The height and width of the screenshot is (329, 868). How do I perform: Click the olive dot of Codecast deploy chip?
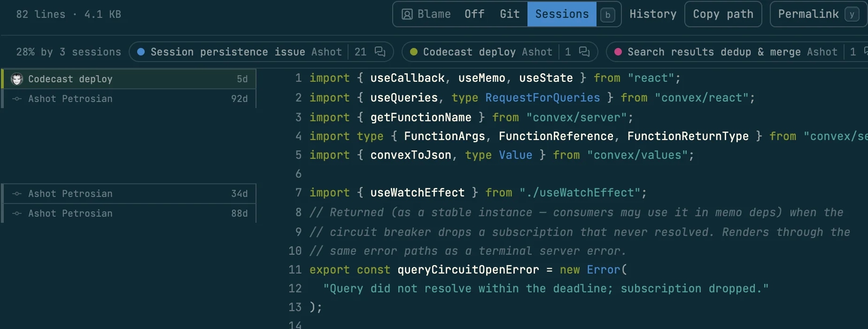point(413,52)
